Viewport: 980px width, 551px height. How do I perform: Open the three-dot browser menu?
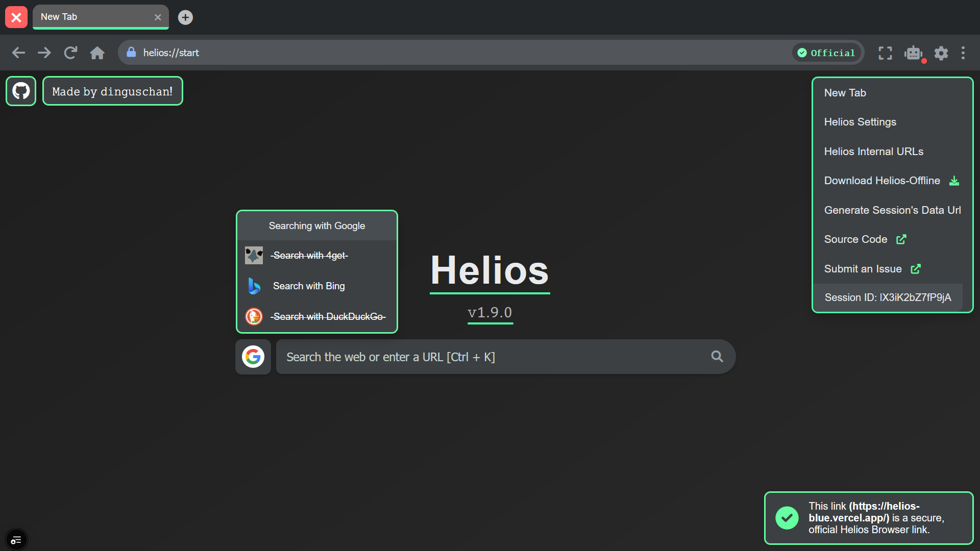pyautogui.click(x=963, y=53)
